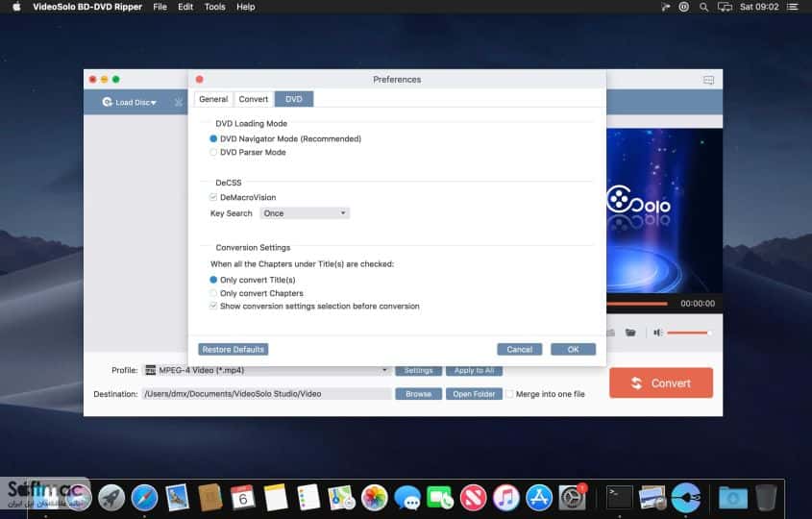Mute audio with the speaker icon

coord(657,333)
